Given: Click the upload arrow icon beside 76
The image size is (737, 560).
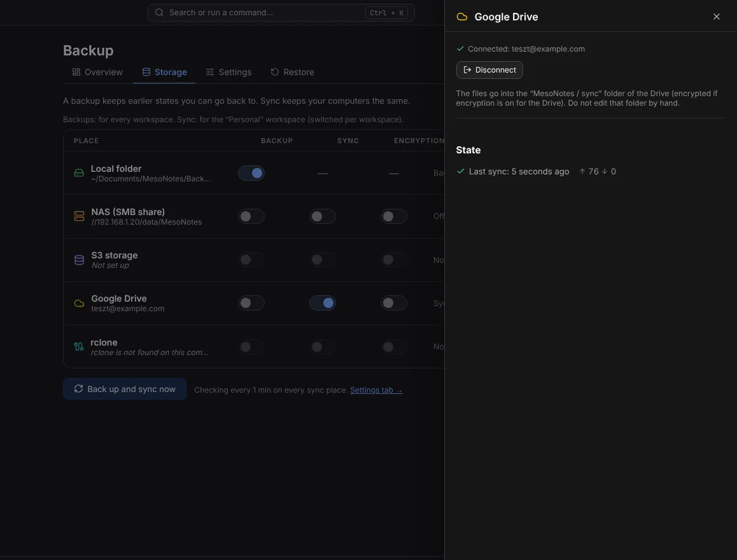Looking at the screenshot, I should (582, 171).
